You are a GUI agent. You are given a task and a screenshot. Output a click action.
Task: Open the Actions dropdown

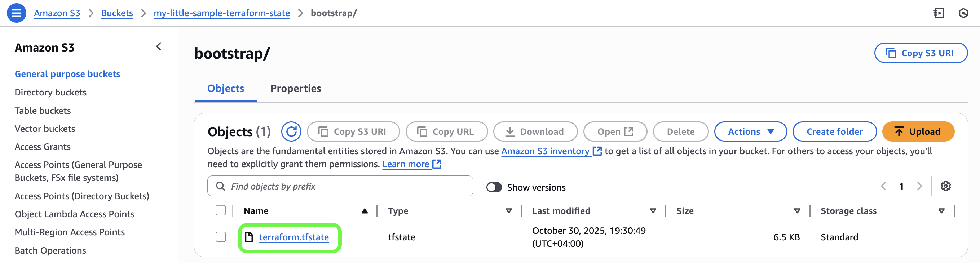coord(750,131)
